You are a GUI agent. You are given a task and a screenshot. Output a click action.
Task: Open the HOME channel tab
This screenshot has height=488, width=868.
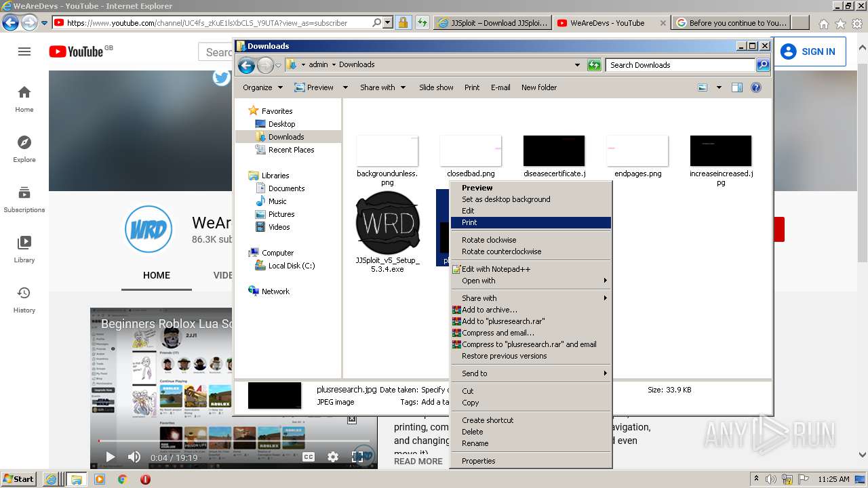157,275
